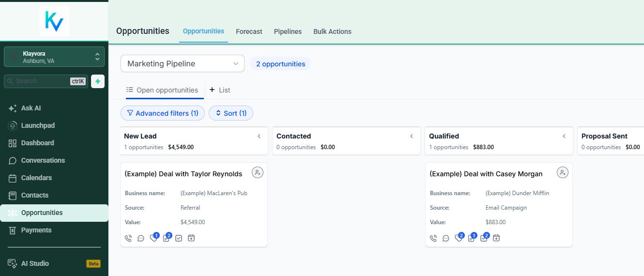This screenshot has width=644, height=276.
Task: Click the Klayvora KV logo
Action: (x=54, y=21)
